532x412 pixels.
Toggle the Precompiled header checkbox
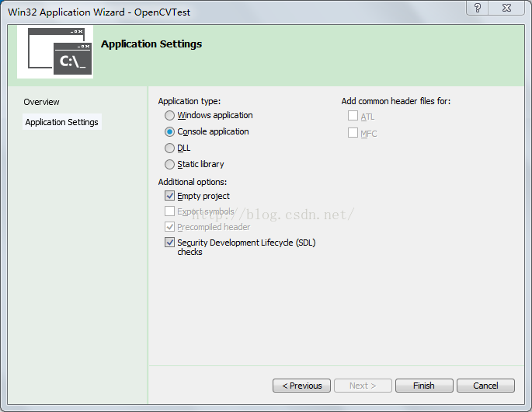pyautogui.click(x=169, y=227)
